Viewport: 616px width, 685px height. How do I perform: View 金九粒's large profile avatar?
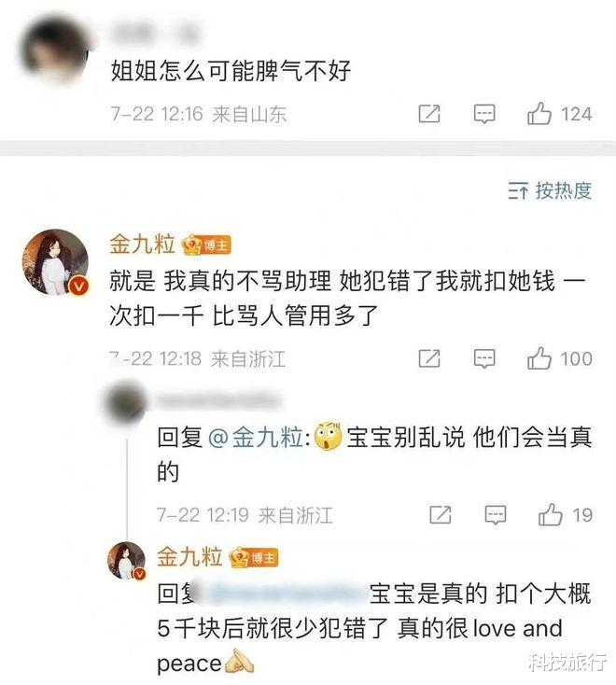pyautogui.click(x=55, y=262)
